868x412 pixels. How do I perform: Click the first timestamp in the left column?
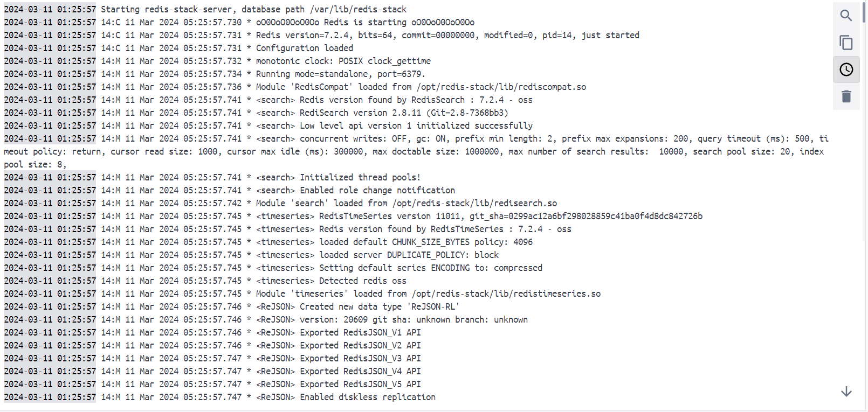[49, 9]
